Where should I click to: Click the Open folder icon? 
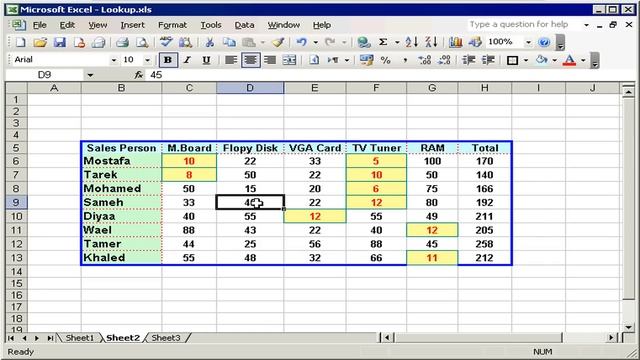coord(40,42)
